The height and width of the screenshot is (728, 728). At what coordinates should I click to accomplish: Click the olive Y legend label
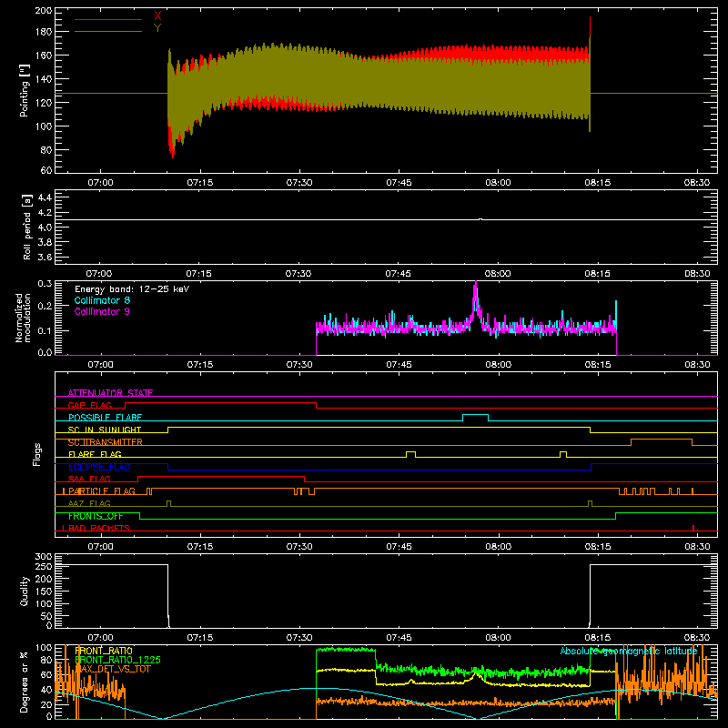(157, 28)
